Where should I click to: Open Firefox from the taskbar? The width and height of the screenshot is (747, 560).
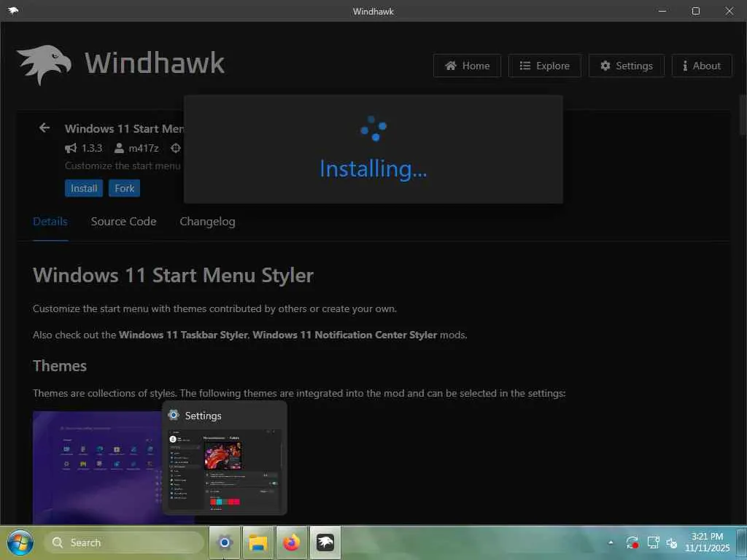pos(292,542)
